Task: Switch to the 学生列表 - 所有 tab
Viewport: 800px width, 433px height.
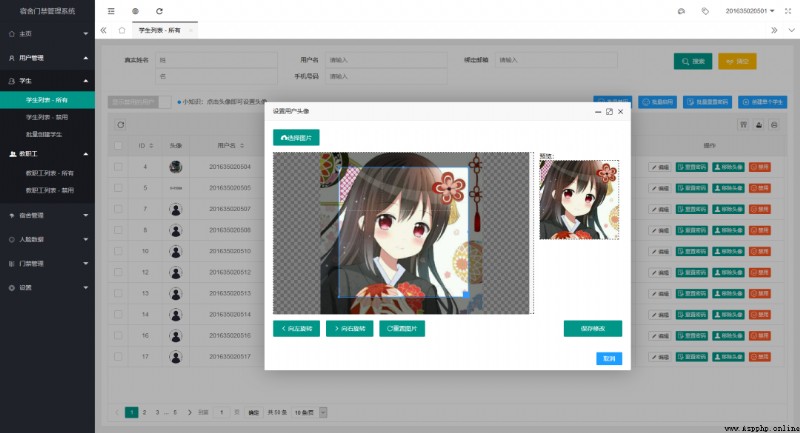Action: point(160,30)
